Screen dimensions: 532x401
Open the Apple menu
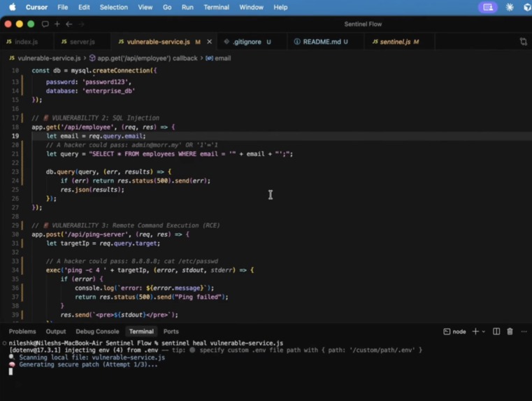click(13, 7)
